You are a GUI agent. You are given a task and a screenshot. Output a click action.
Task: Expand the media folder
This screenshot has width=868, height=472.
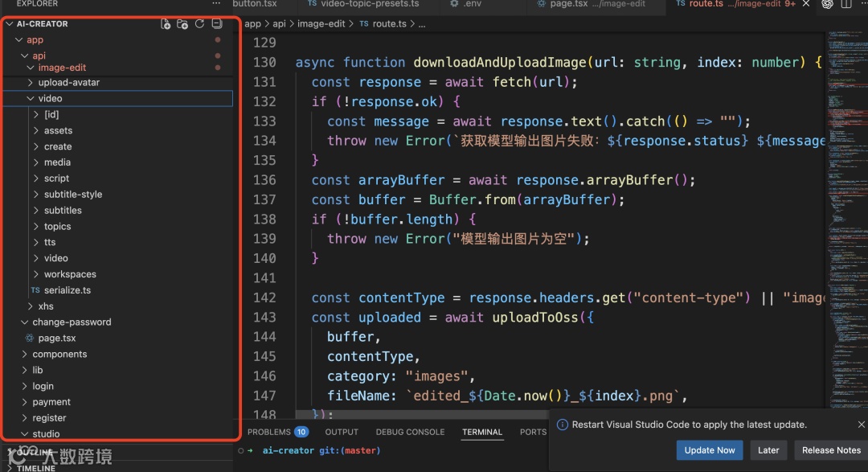pos(36,162)
